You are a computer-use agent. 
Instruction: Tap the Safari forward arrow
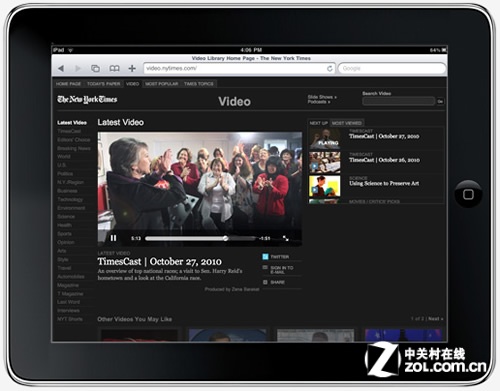(x=78, y=68)
